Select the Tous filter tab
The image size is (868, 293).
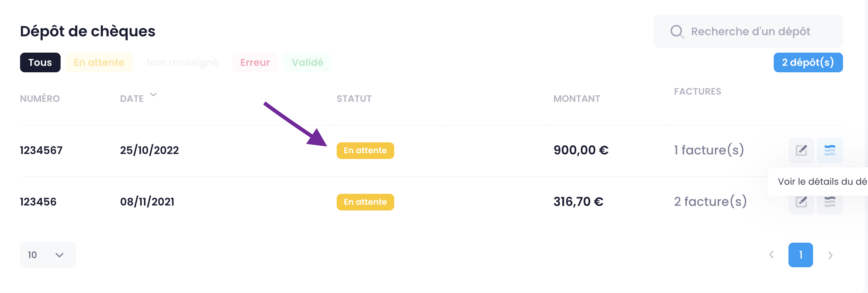[x=40, y=62]
